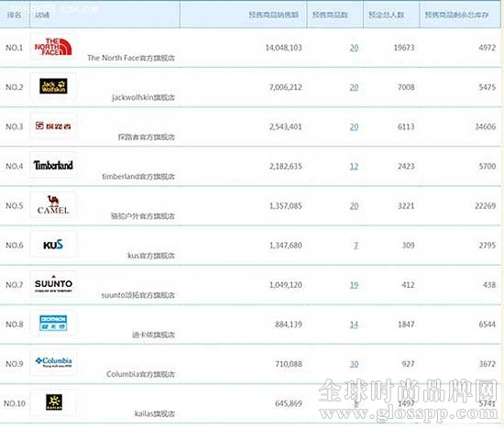This screenshot has width=504, height=428.
Task: Open product count link 20 in NO.3 row
Action: point(354,127)
